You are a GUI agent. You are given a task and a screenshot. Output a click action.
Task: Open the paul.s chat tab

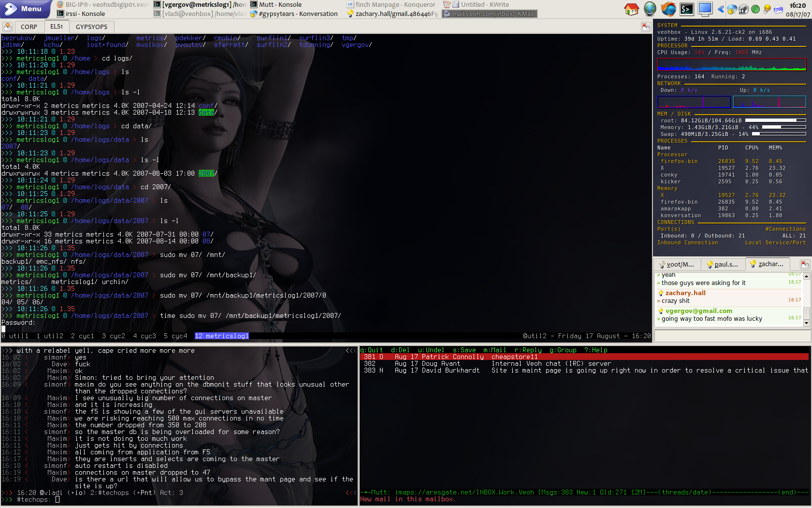722,264
